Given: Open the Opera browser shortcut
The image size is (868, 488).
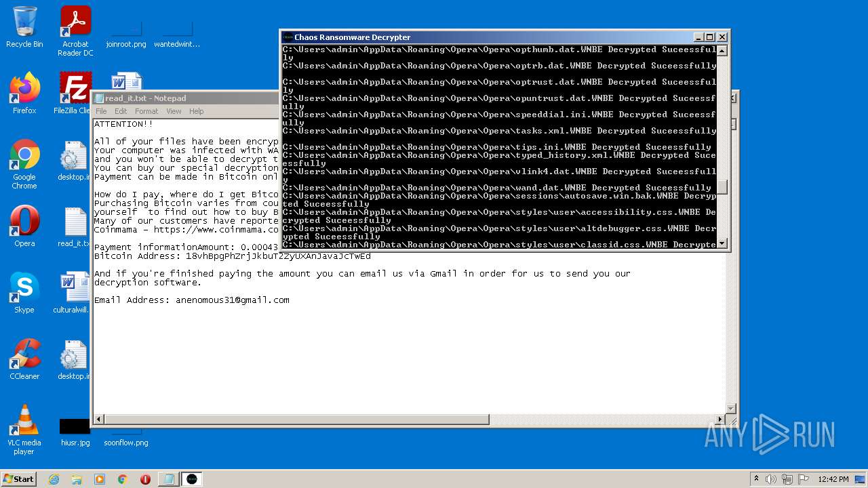Looking at the screenshot, I should (24, 226).
